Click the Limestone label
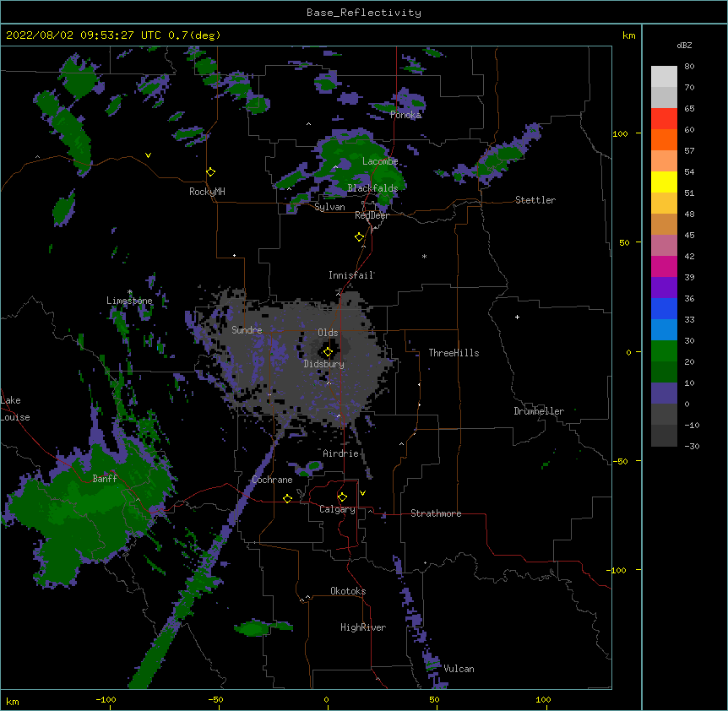728x711 pixels. tap(129, 301)
